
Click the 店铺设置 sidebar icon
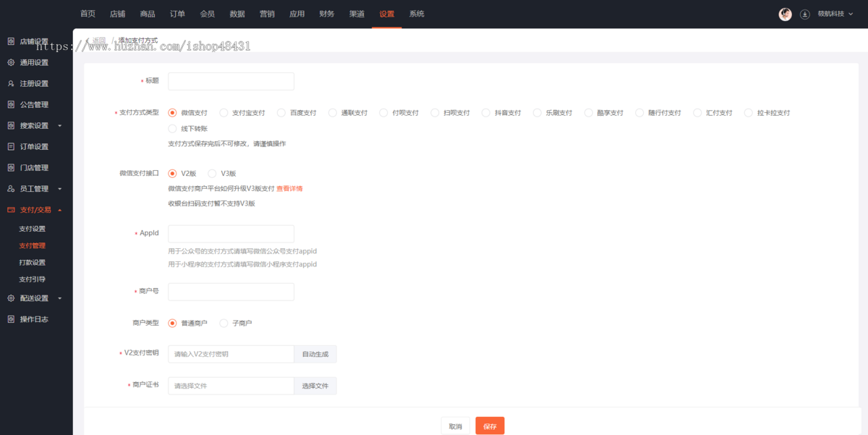pos(11,41)
